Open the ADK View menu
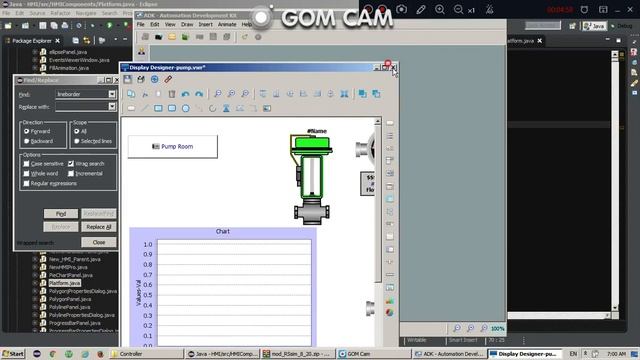 pyautogui.click(x=170, y=24)
